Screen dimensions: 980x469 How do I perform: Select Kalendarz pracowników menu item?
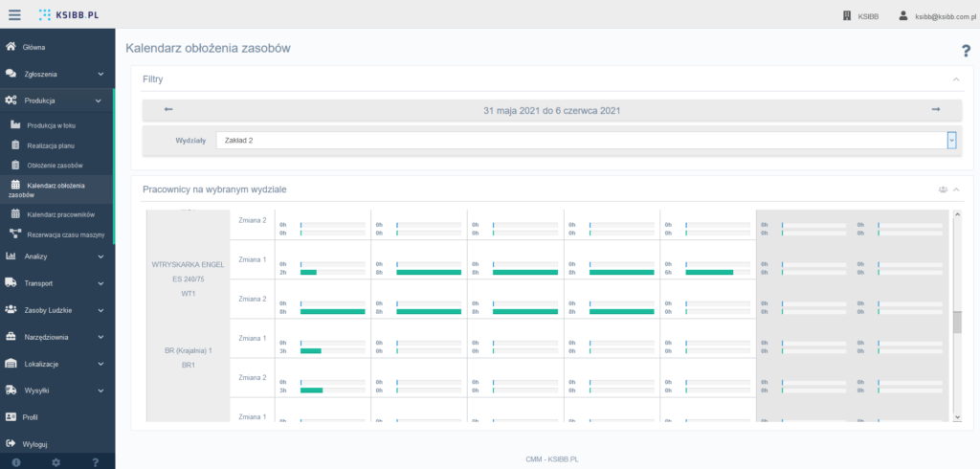pyautogui.click(x=61, y=214)
